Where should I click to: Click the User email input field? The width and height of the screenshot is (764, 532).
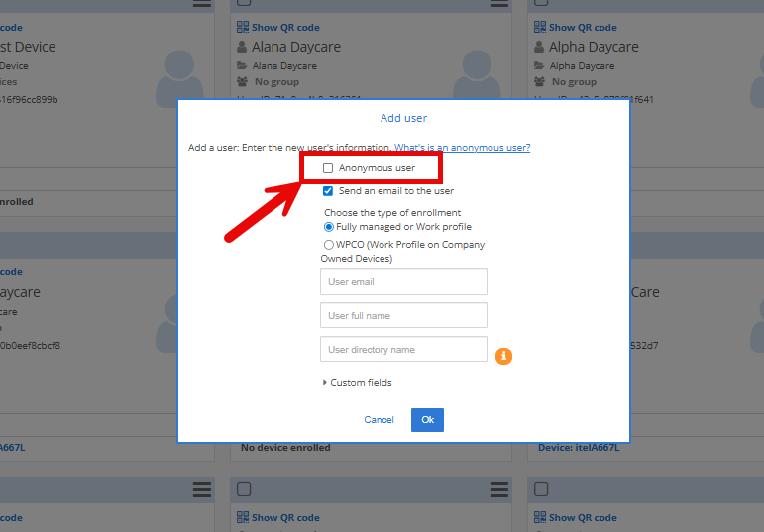coord(403,282)
